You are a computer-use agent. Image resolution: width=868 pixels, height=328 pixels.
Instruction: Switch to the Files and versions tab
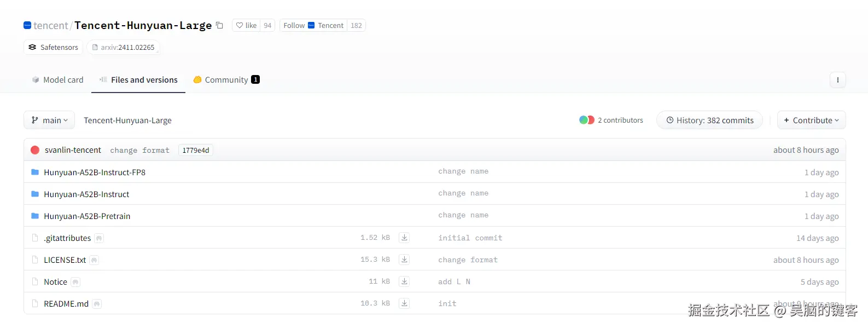pos(138,80)
